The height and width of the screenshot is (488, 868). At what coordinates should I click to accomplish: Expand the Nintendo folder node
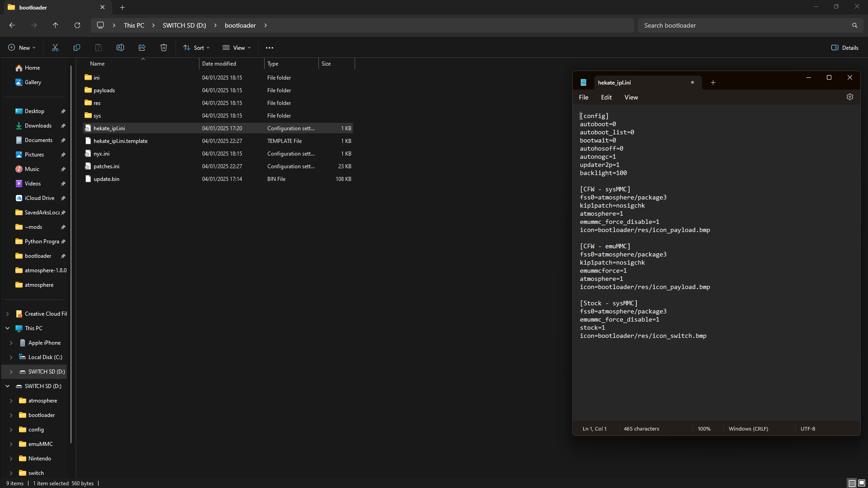[11, 459]
